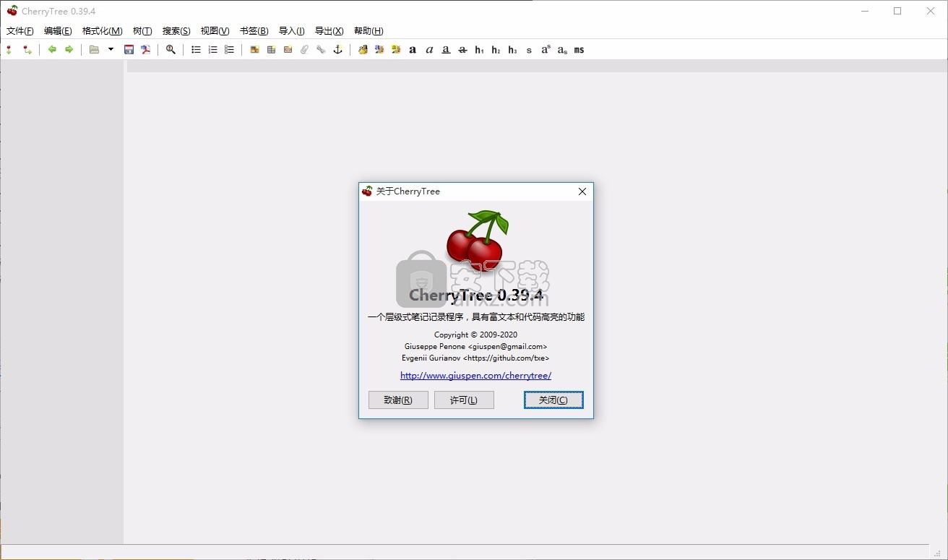Toggle superscript formatting icon

tap(546, 50)
